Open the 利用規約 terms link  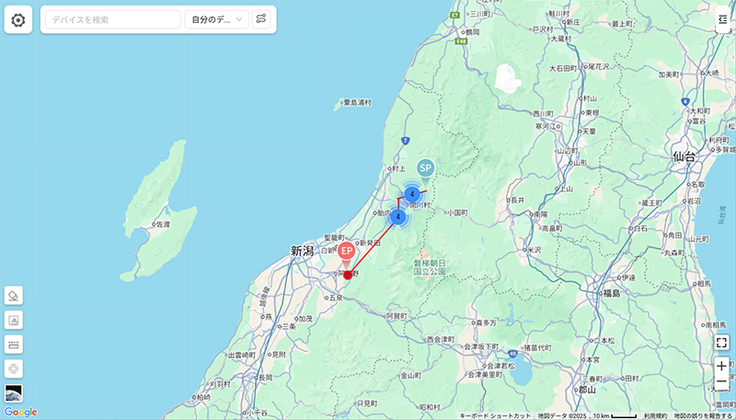[x=655, y=416]
